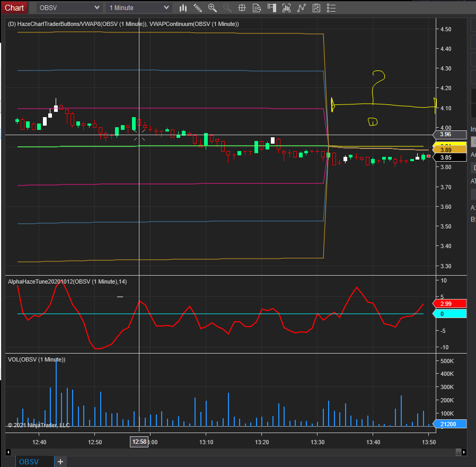Click the 3.30 price axis label

point(446,266)
